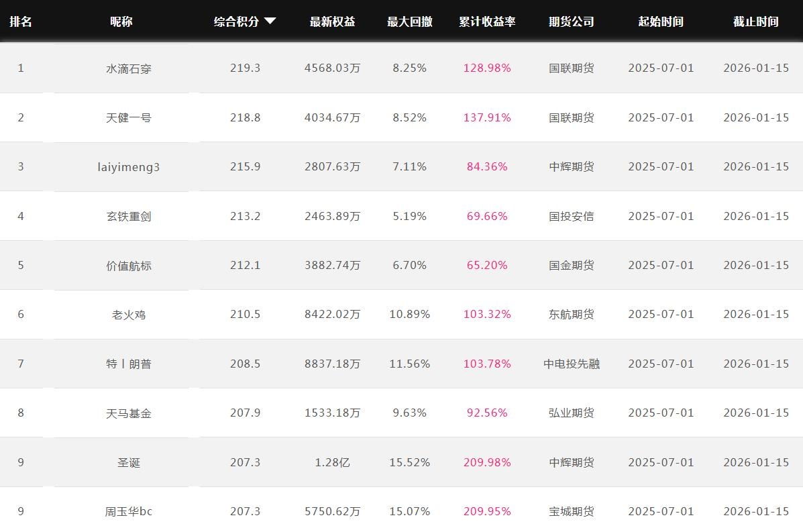Click the 排名 column header
Image resolution: width=803 pixels, height=532 pixels.
(x=21, y=21)
